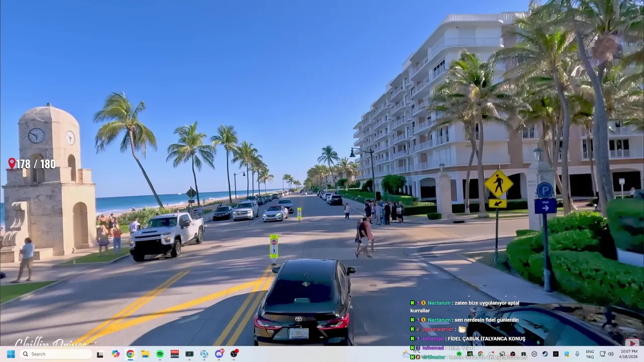Click Spotify icon in system tray
The image size is (644, 362).
[459, 354]
